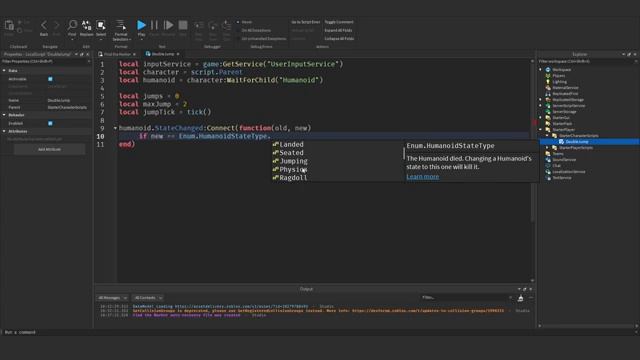Select the Lighting service in Explorer
This screenshot has width=640, height=360.
[x=560, y=82]
